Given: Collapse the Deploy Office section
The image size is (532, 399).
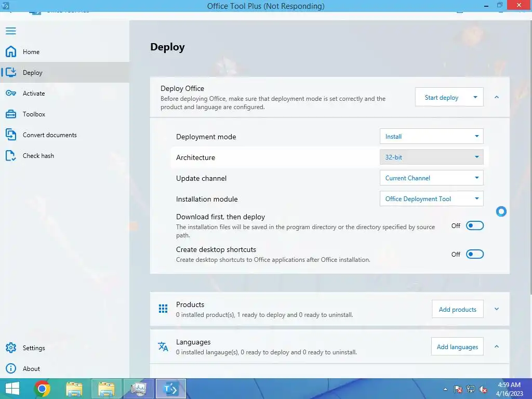Looking at the screenshot, I should [497, 97].
